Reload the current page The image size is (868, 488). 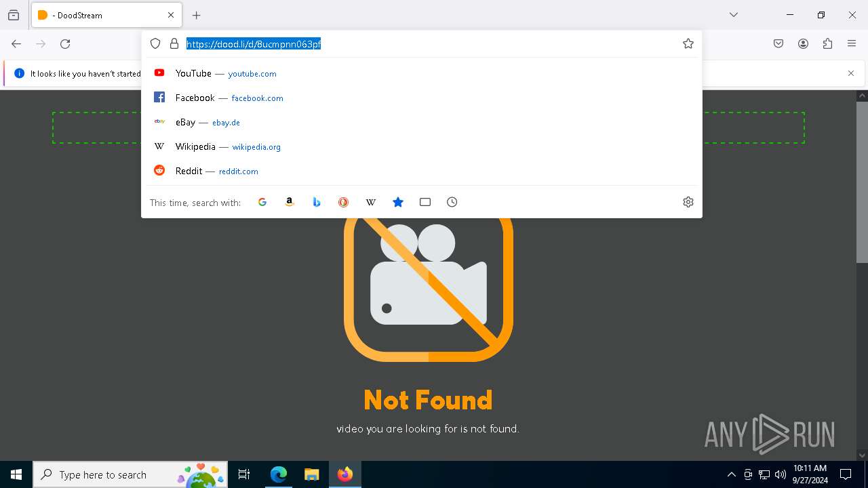coord(65,44)
